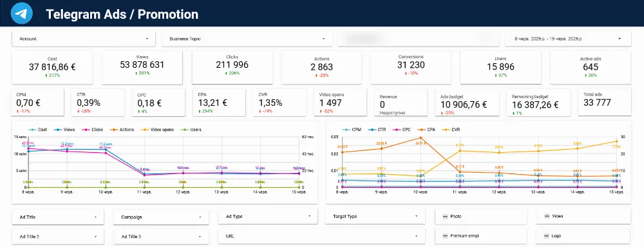This screenshot has width=644, height=247.
Task: Toggle the Photo checkbox
Action: (445, 216)
